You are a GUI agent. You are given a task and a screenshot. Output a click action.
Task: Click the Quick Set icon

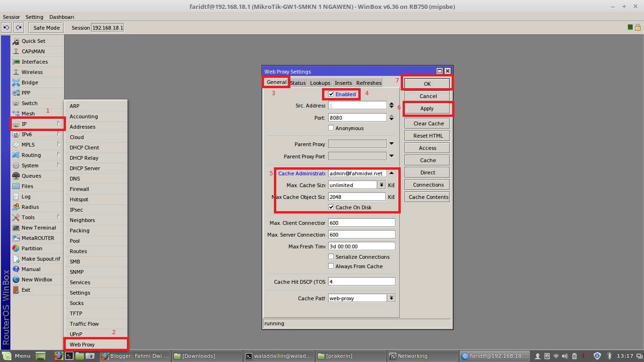pyautogui.click(x=16, y=41)
